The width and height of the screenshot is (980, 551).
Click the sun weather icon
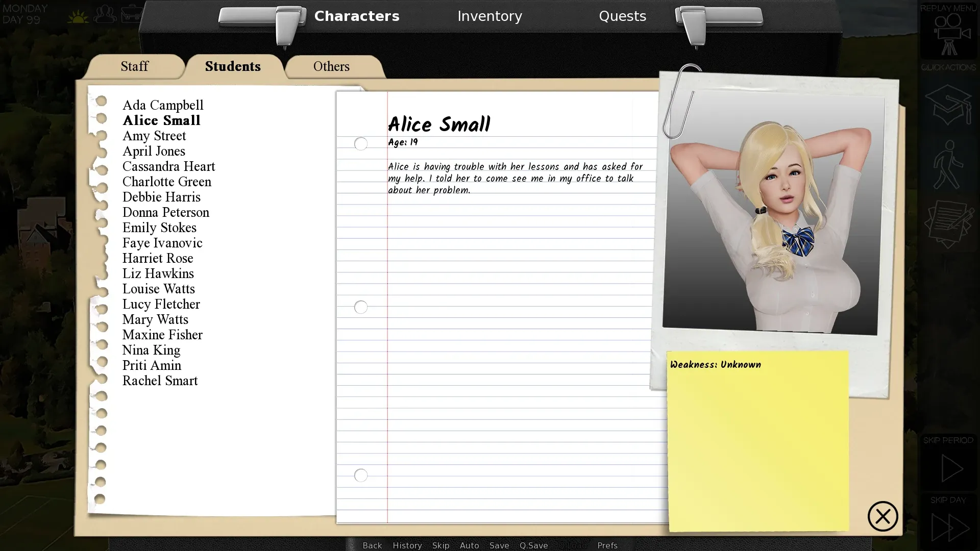click(78, 17)
